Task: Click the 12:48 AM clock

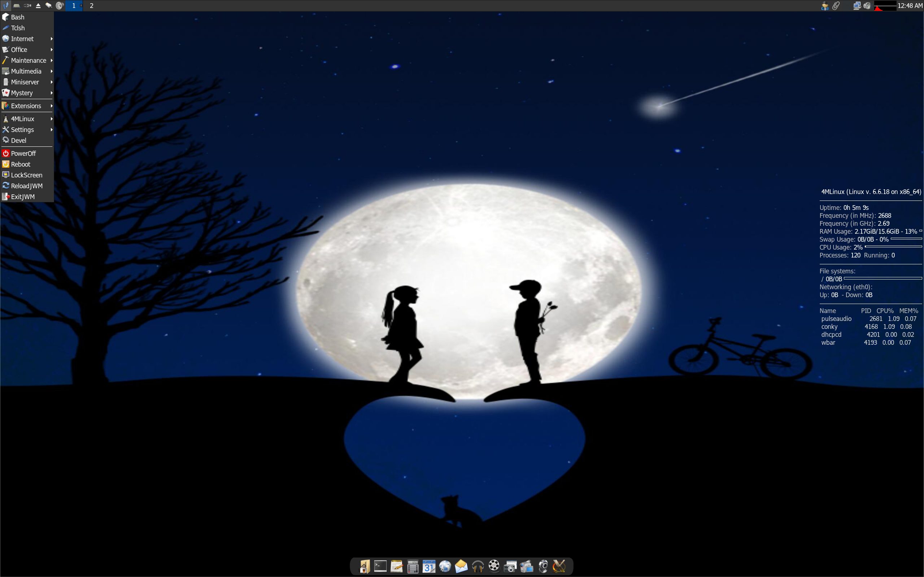Action: coord(910,5)
